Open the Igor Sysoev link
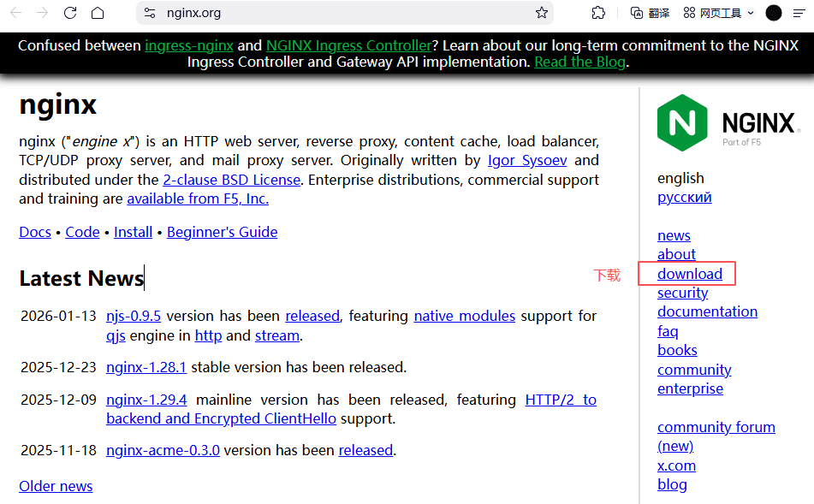 pyautogui.click(x=527, y=160)
